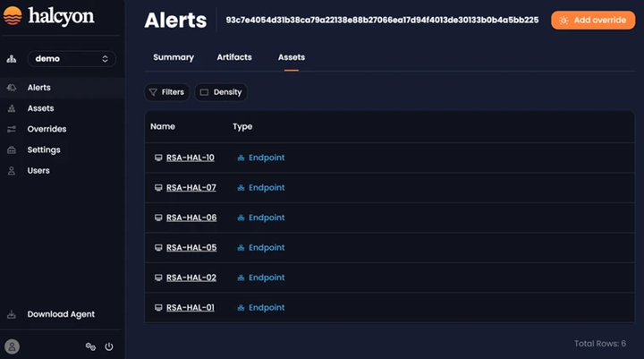Click Endpoint type text in RSA-HAL-05 row

tap(267, 248)
